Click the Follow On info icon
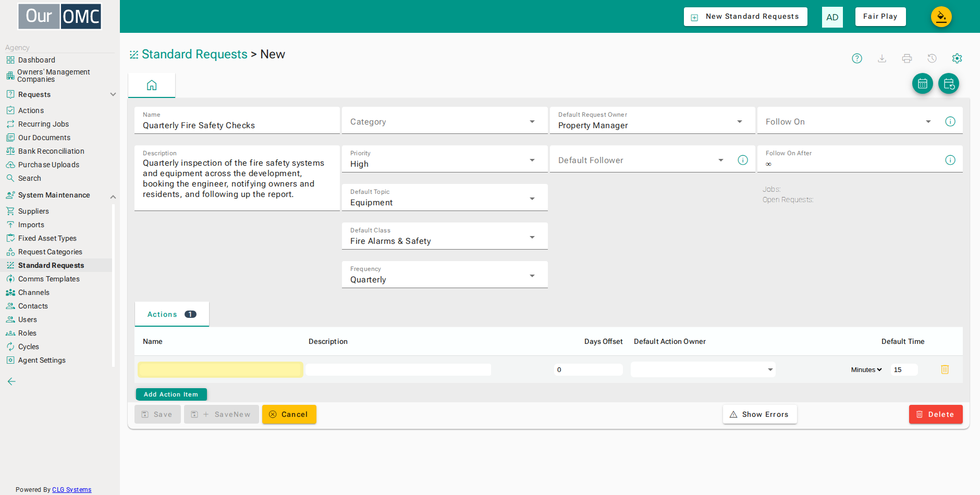The height and width of the screenshot is (495, 980). tap(950, 121)
